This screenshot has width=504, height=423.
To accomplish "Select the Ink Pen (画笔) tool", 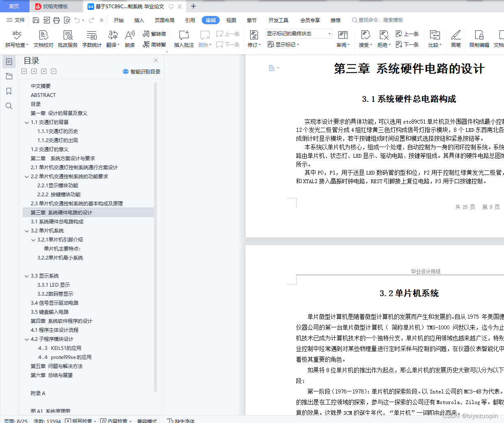I will (x=456, y=39).
